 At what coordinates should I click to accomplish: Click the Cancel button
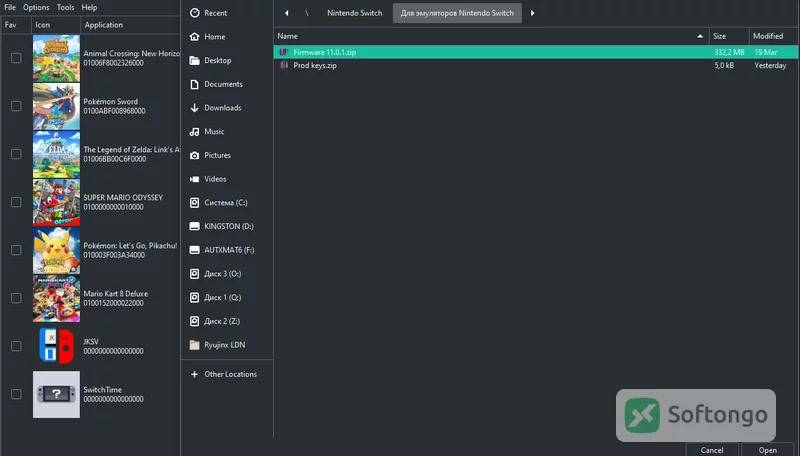point(712,450)
